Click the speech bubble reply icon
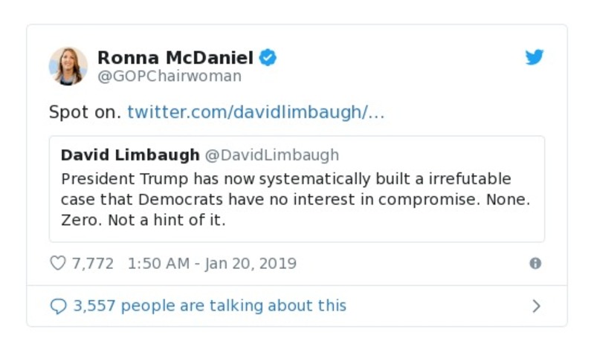 click(x=58, y=306)
